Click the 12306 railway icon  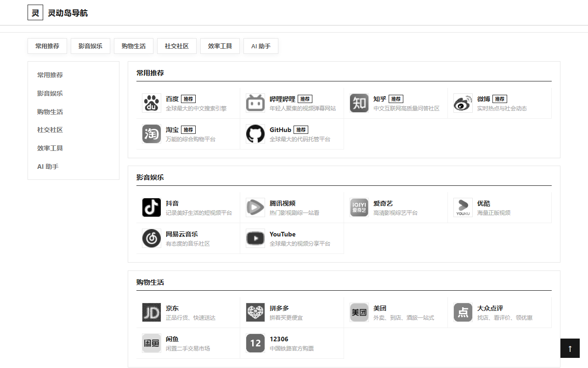tap(255, 343)
